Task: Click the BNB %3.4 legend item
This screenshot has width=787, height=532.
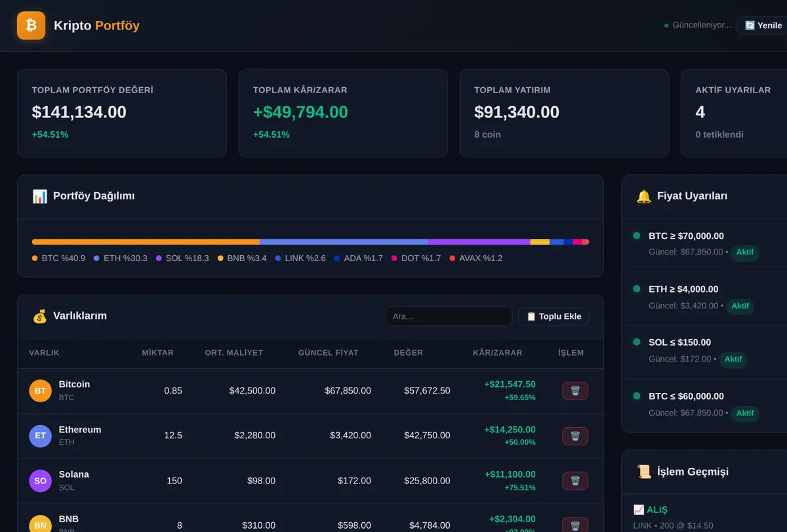Action: click(242, 258)
